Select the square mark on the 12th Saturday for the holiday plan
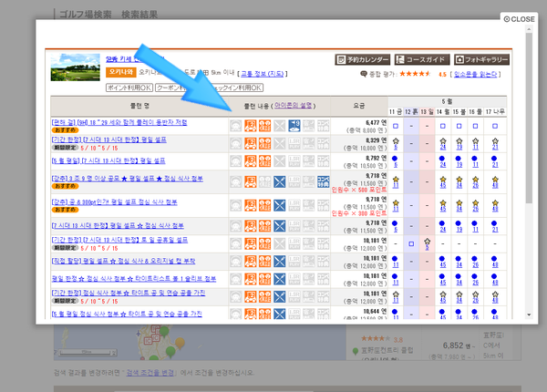The image size is (547, 392). 411,243
